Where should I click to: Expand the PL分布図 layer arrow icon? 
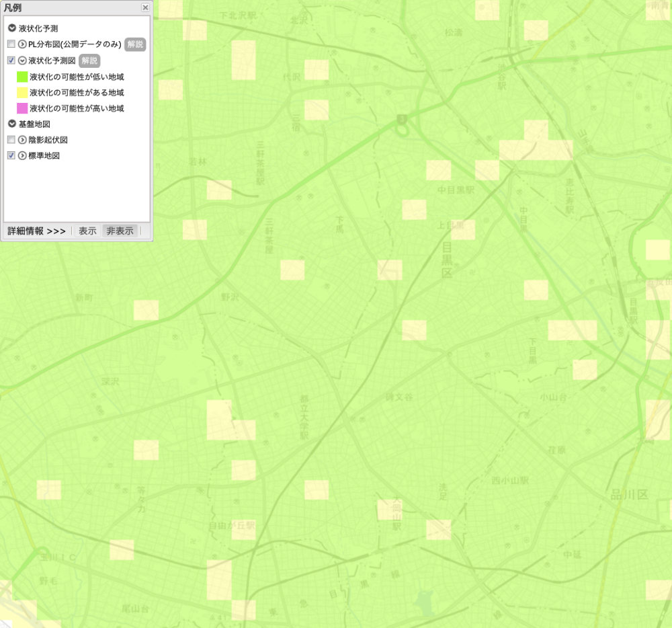point(22,44)
